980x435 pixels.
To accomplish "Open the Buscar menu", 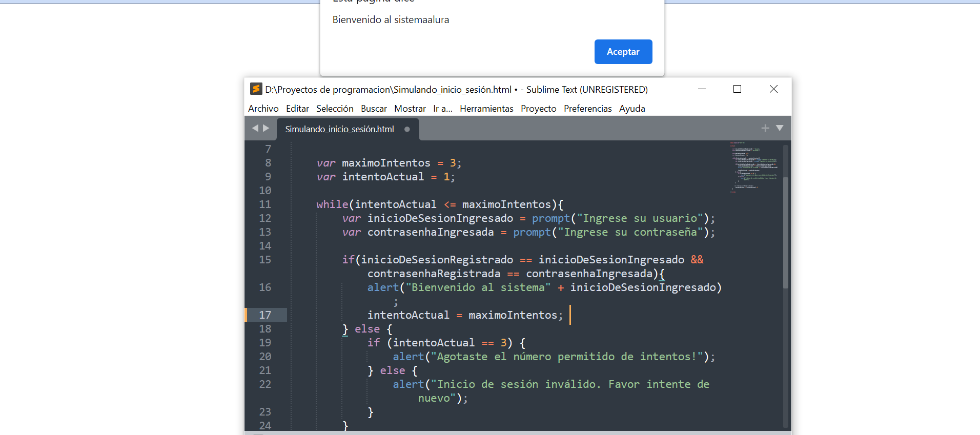I will click(374, 109).
